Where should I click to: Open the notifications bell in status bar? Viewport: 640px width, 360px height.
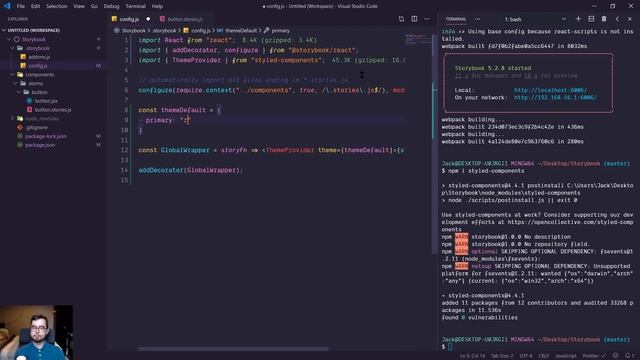(x=628, y=356)
